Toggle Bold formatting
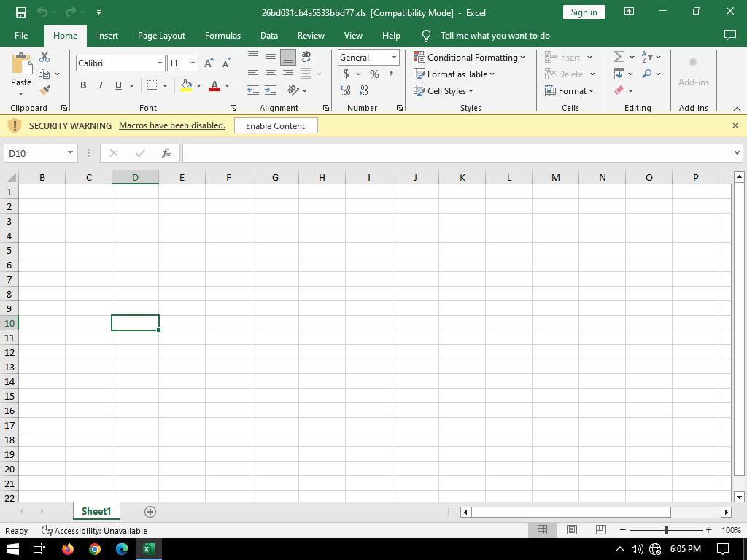Screen dimensions: 747x560 tap(83, 85)
